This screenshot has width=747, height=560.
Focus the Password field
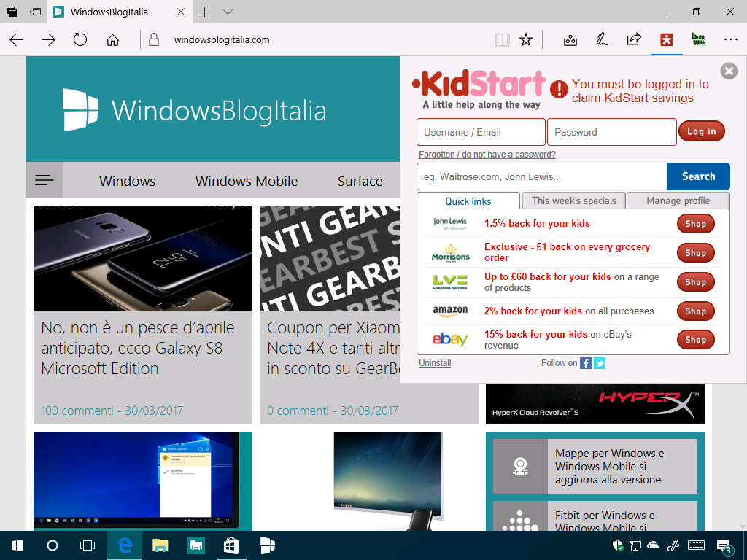point(612,132)
